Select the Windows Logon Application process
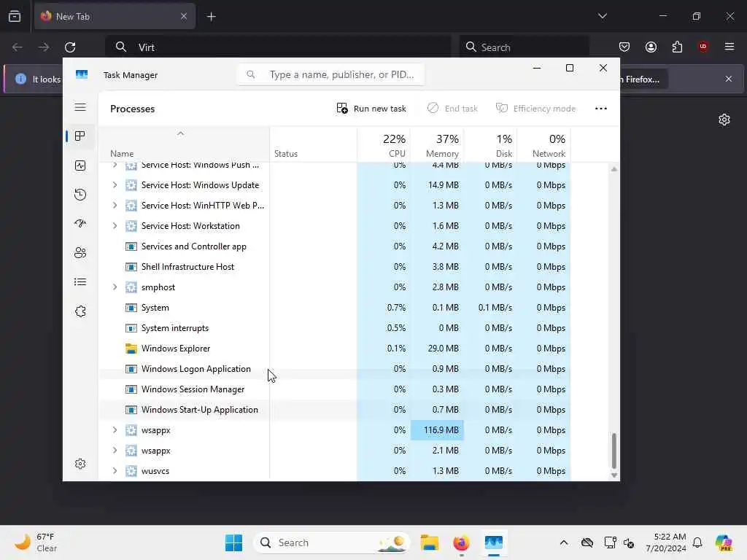This screenshot has width=747, height=560. [x=334, y=369]
